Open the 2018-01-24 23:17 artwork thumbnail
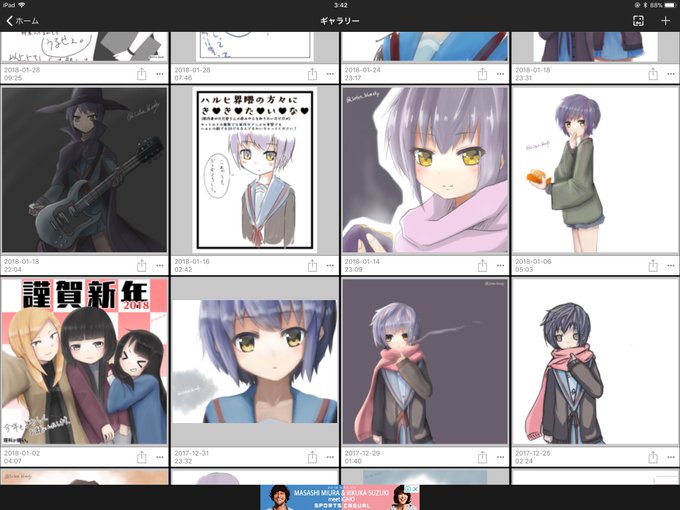680x510 pixels. [x=425, y=46]
